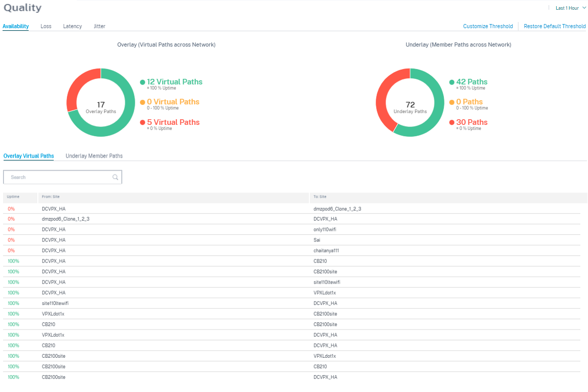Select the chaitanya111 To: Site cell
The width and height of the screenshot is (588, 392).
tap(326, 250)
